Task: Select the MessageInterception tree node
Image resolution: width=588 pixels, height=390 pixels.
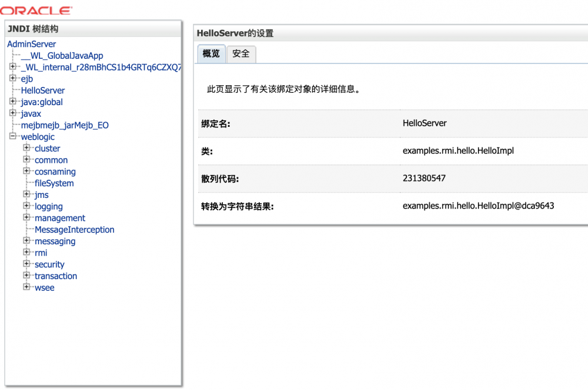Action: 74,229
